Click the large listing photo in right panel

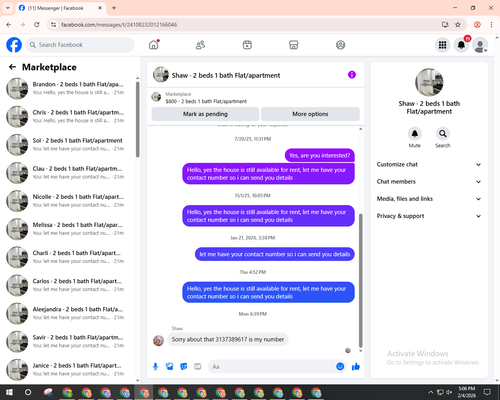pyautogui.click(x=429, y=82)
